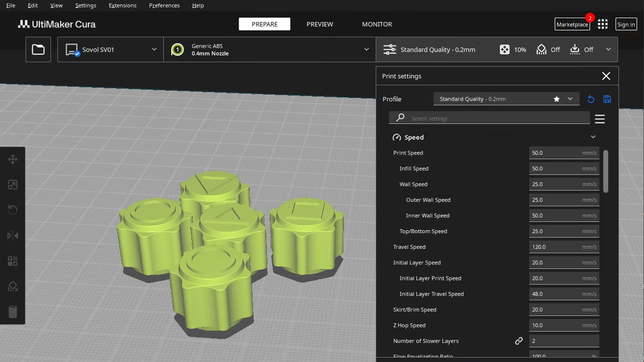Open the Marketplace

coord(572,24)
